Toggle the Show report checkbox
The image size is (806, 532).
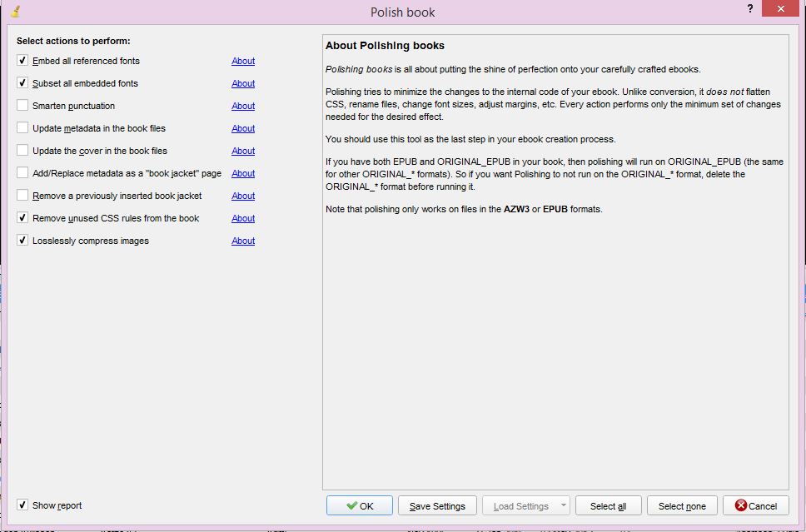pos(22,505)
